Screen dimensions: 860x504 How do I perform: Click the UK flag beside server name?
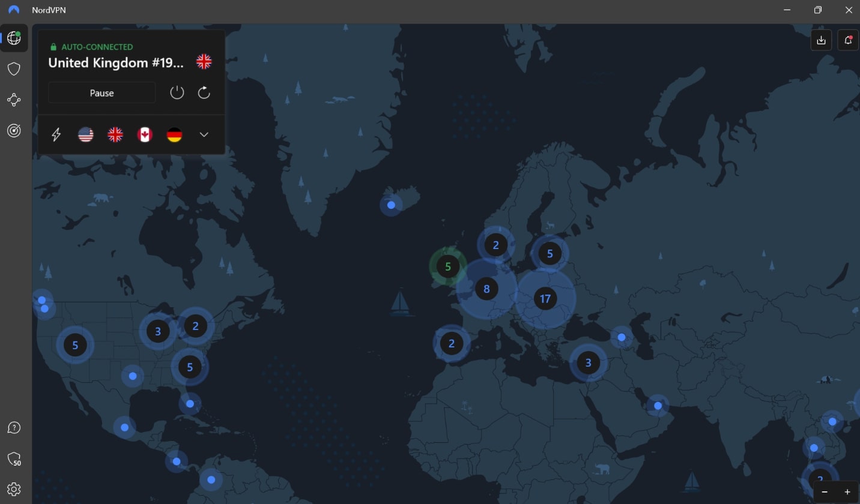coord(204,62)
